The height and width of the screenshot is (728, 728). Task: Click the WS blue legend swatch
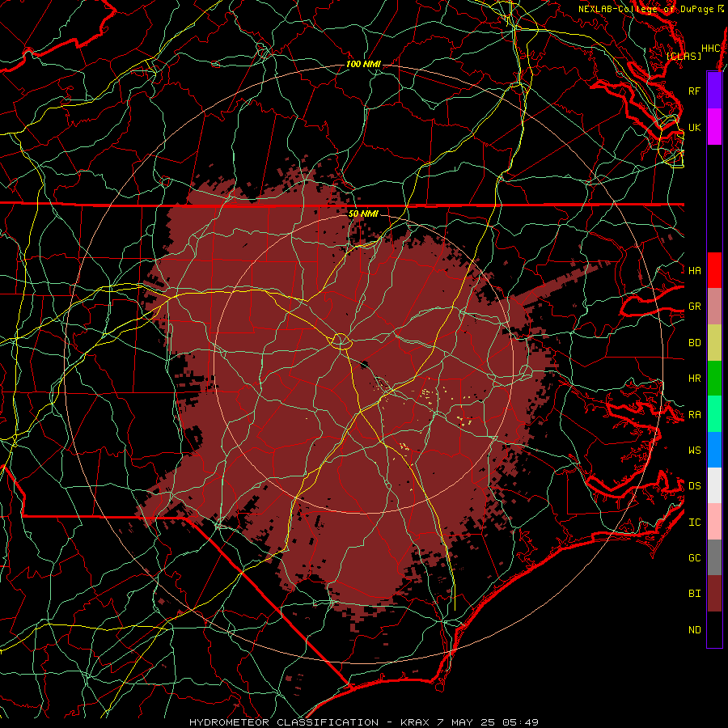(714, 450)
